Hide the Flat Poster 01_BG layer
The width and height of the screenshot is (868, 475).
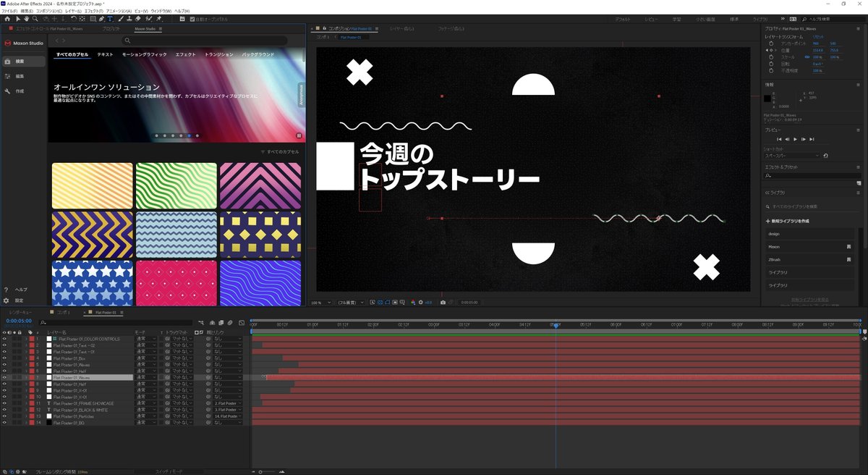[x=5, y=423]
